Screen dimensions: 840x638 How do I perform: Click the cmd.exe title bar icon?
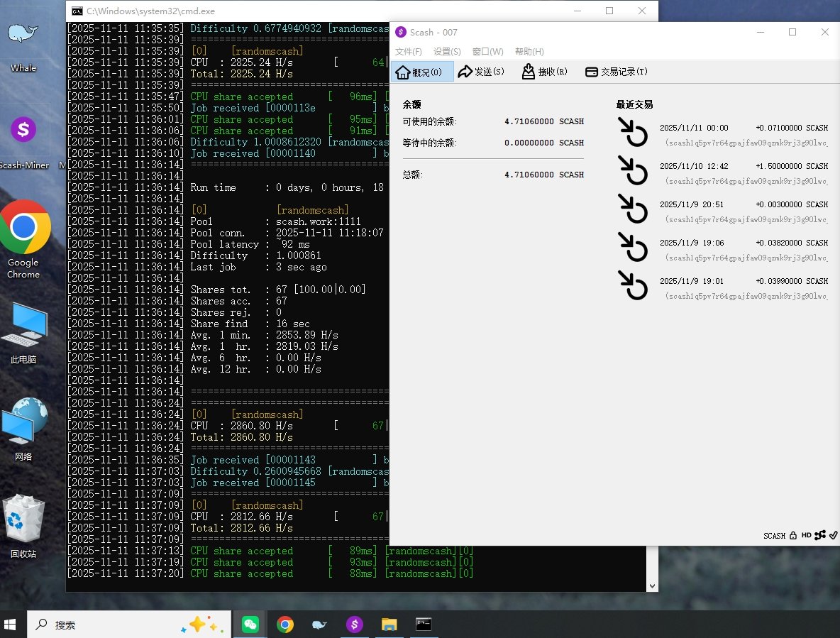pos(77,11)
